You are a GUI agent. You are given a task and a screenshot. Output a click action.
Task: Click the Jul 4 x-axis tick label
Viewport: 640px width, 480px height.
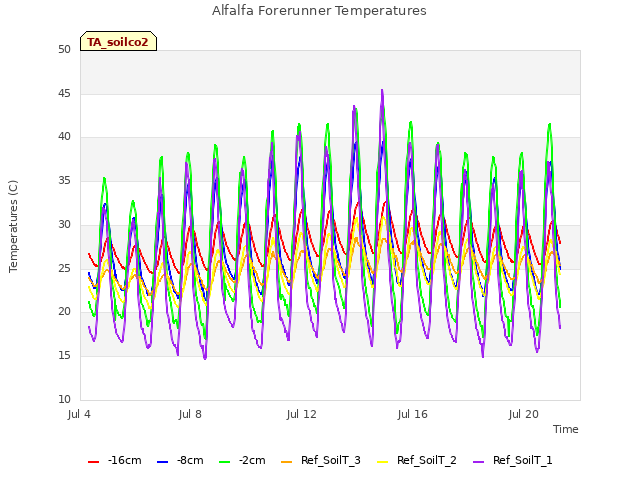coord(79,414)
